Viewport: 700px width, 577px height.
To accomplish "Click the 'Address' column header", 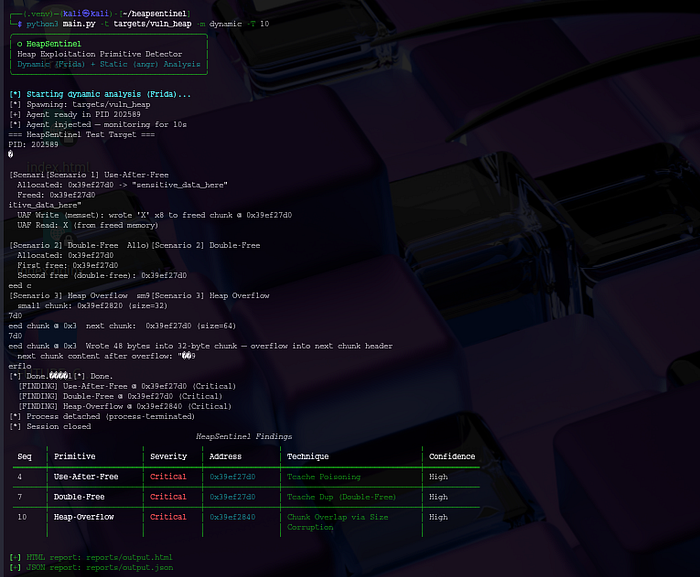I will pyautogui.click(x=225, y=456).
